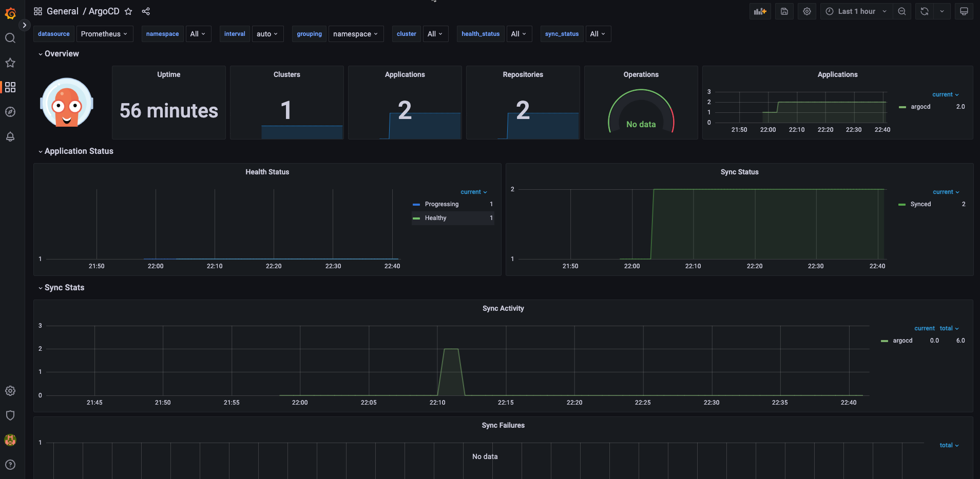Open the Explore compass icon
The image size is (980, 479).
coord(10,112)
